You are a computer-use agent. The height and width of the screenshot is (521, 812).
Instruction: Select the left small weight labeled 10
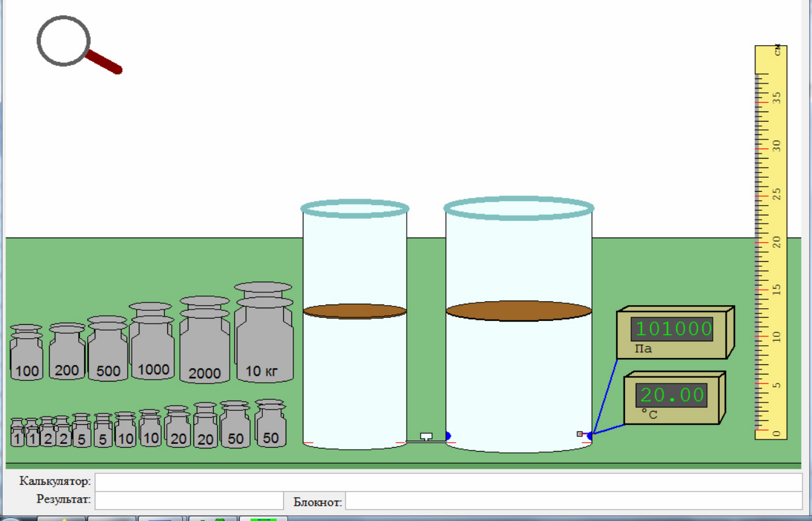(x=125, y=429)
